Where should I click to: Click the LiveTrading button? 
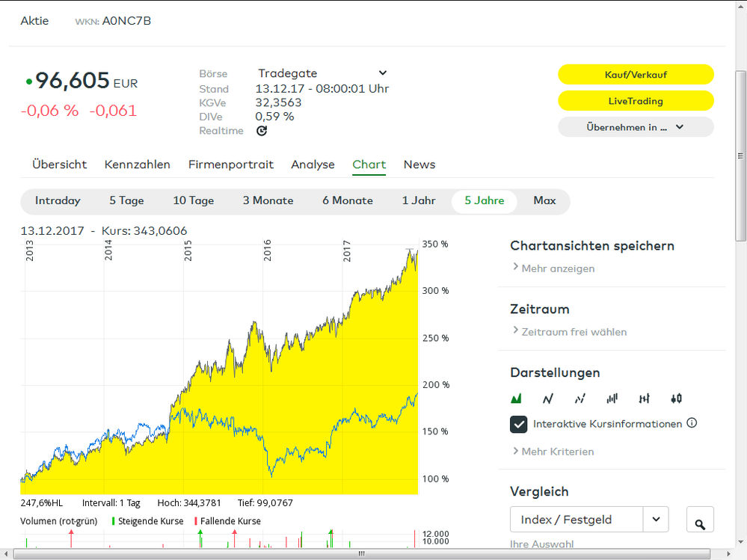636,101
